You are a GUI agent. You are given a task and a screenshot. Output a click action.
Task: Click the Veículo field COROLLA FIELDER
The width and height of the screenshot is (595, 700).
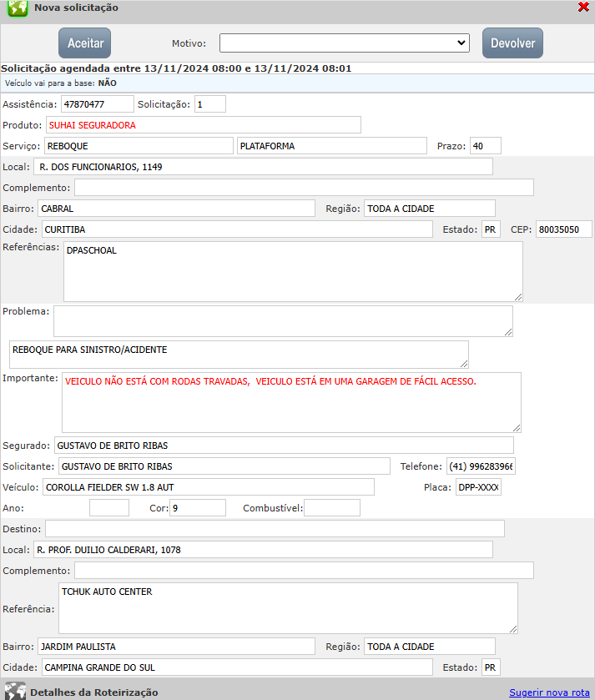coord(209,487)
